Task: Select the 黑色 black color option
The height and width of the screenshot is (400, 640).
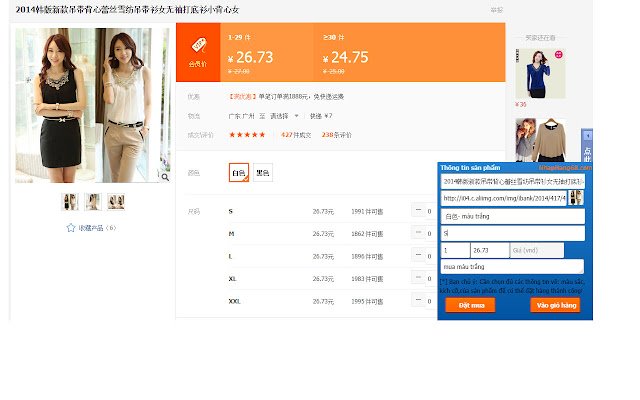Action: [263, 173]
